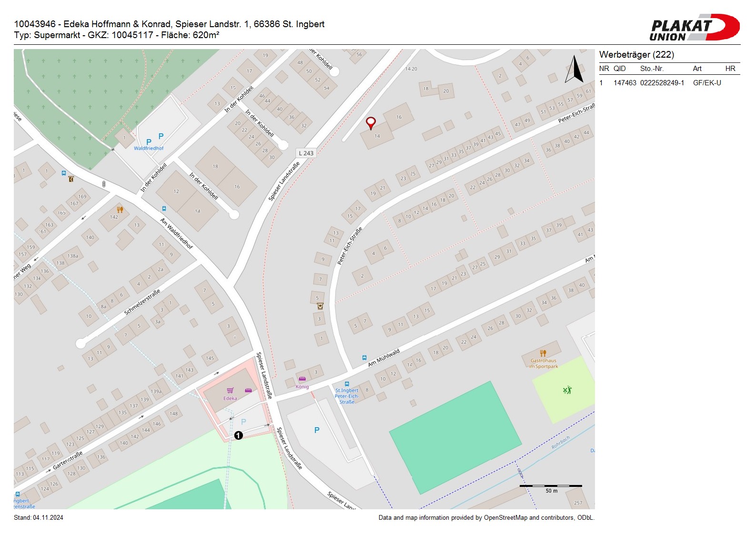Click the 50 m scale bar

click(x=551, y=486)
